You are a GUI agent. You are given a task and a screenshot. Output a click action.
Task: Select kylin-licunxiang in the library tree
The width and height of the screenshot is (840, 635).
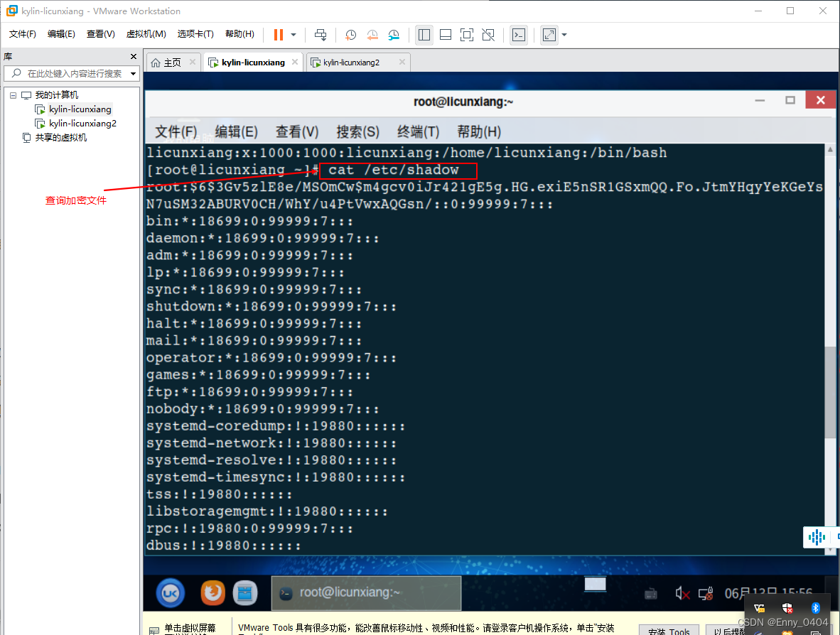point(80,109)
